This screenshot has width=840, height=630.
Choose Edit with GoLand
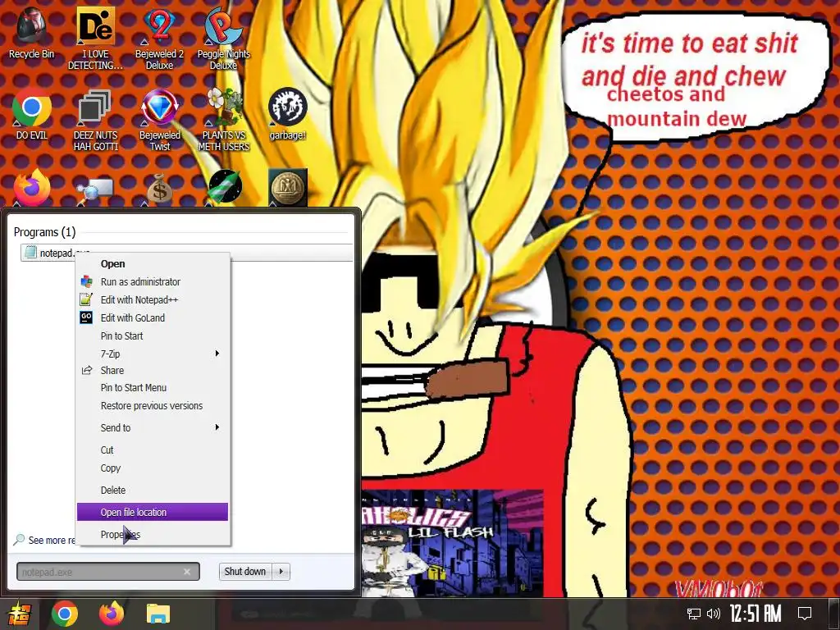pyautogui.click(x=152, y=317)
